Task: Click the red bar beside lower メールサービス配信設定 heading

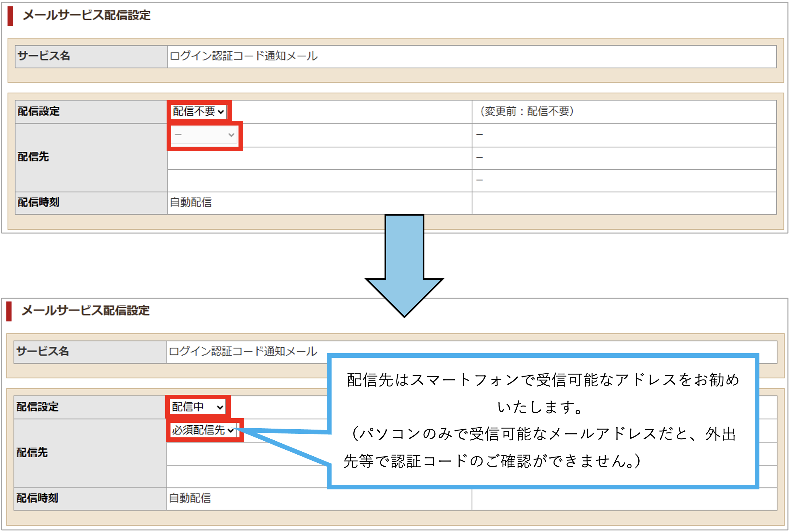Action: tap(9, 311)
